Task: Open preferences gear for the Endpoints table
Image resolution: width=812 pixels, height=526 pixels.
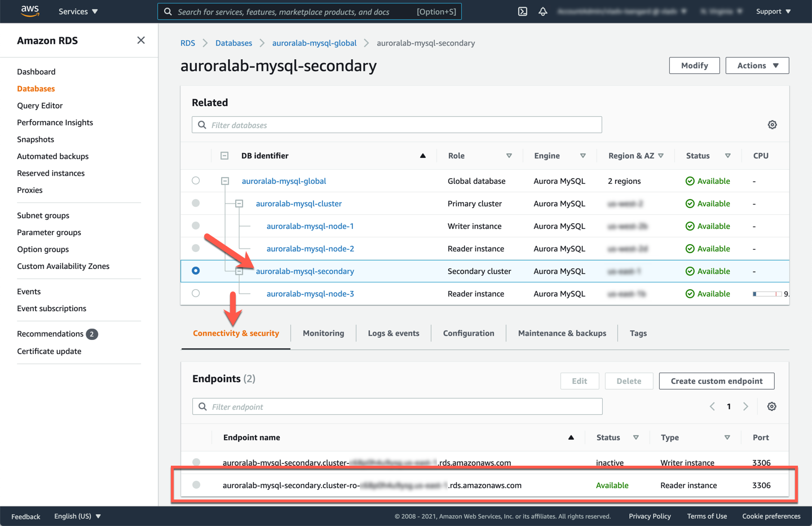Action: (x=771, y=406)
